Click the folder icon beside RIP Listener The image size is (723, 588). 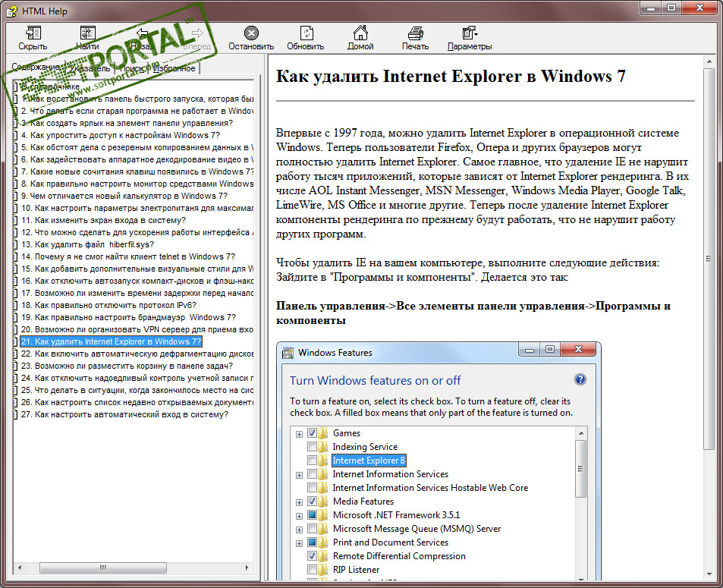tap(323, 570)
